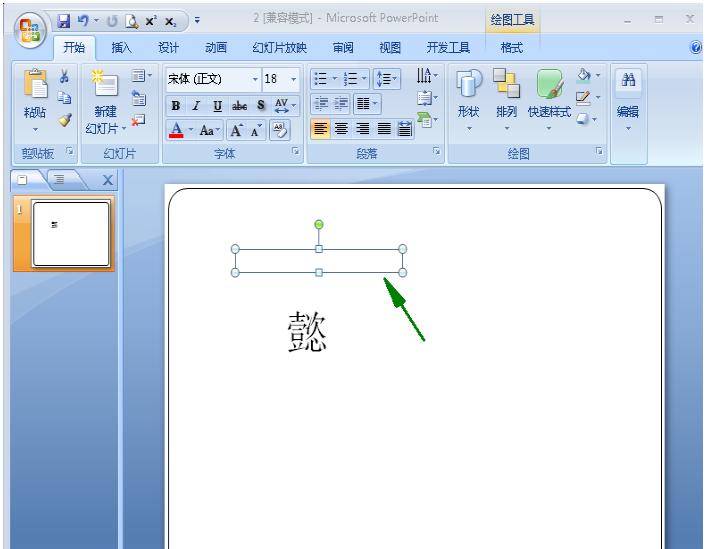Cut the selected object
This screenshot has height=549, width=707.
(x=64, y=76)
